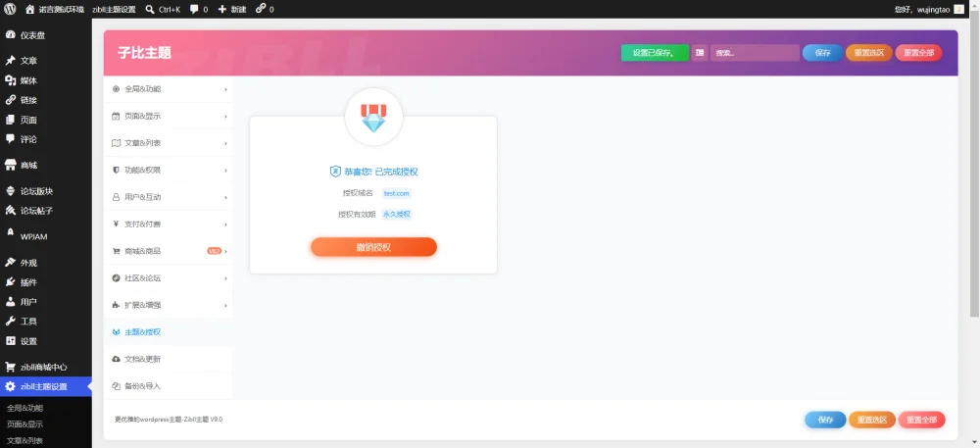The height and width of the screenshot is (448, 980).
Task: Open 论坛帖子 forum posts icon
Action: click(x=10, y=211)
